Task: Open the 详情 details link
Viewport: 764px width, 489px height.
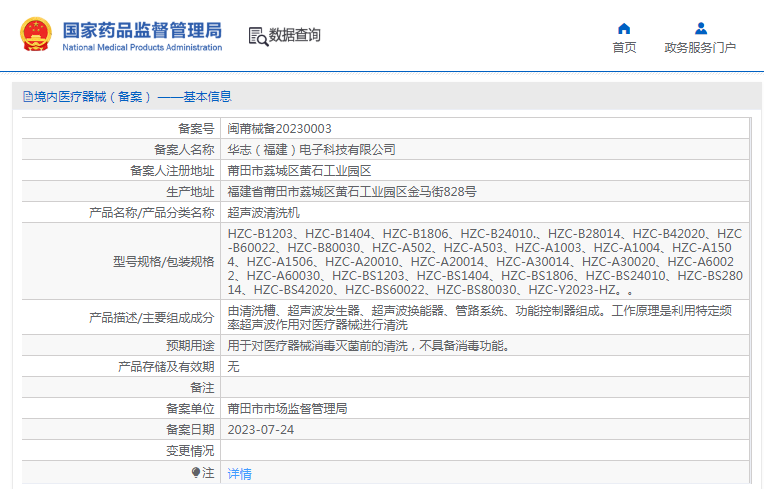Action: tap(240, 473)
